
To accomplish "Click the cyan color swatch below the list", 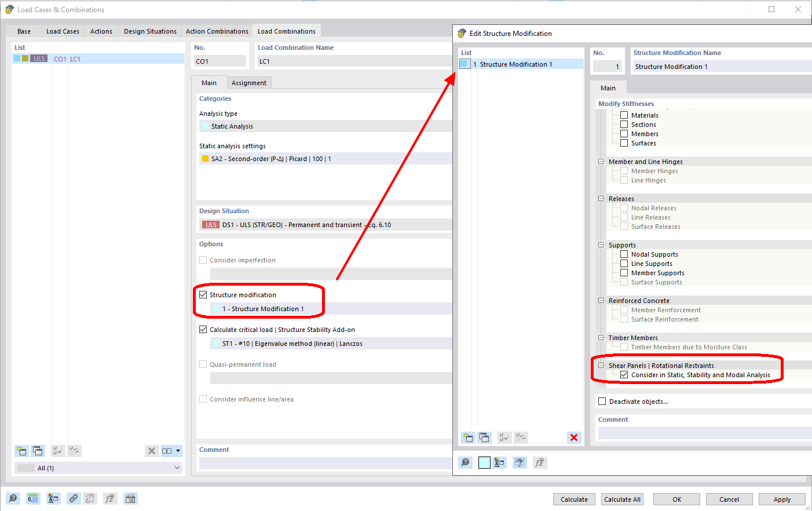I will coord(484,462).
